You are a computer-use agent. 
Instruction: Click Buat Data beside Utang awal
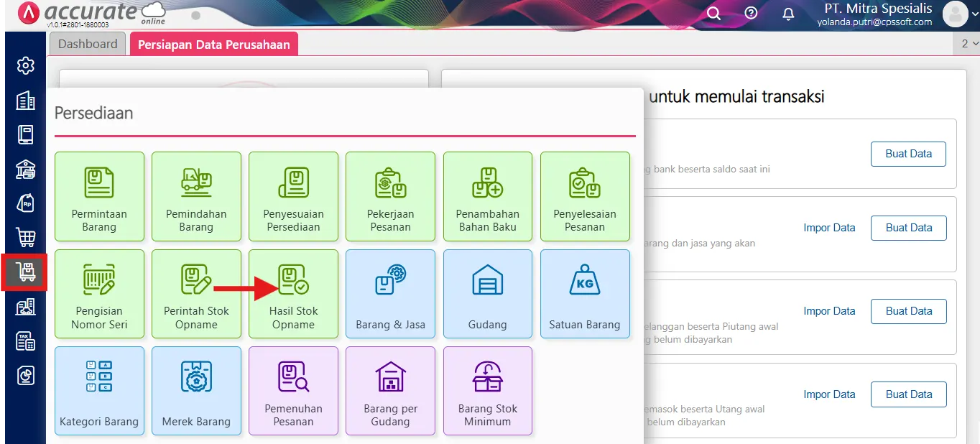coord(908,394)
